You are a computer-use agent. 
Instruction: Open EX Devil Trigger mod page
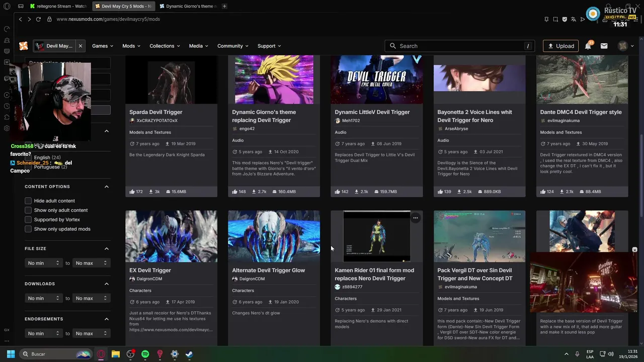point(150,270)
